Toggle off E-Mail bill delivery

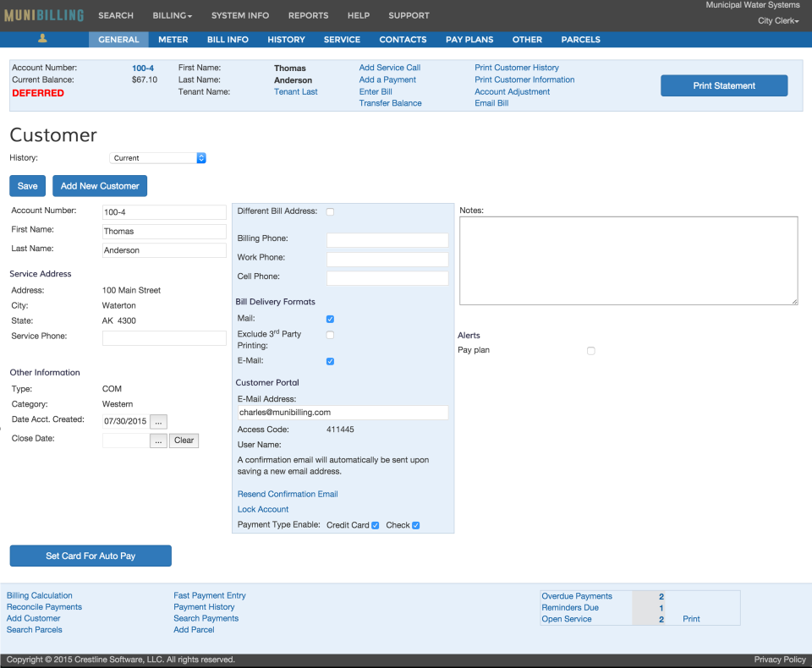coord(330,360)
